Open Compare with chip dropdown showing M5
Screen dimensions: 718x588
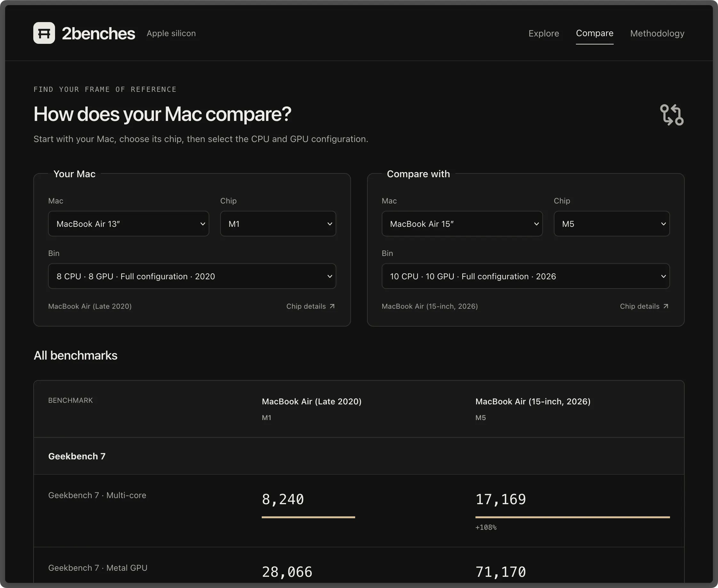[x=611, y=224]
